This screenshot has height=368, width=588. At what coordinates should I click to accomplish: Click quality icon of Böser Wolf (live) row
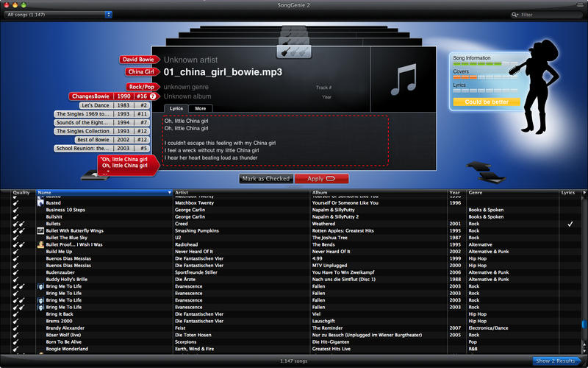(15, 335)
